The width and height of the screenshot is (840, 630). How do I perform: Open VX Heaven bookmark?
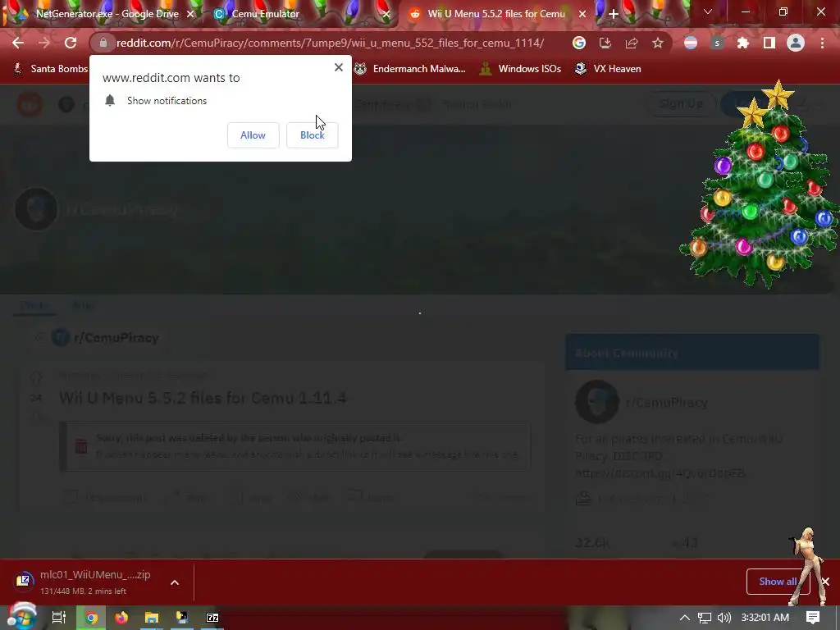tap(608, 69)
